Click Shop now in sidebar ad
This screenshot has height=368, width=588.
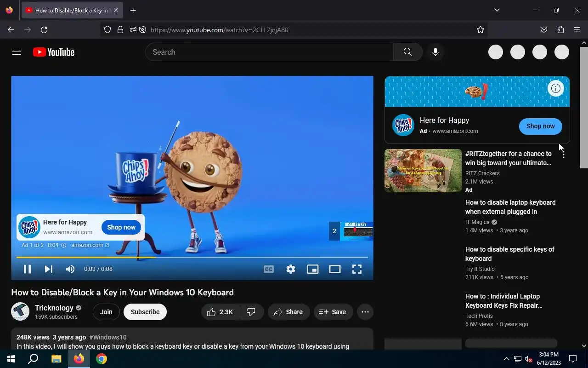[541, 126]
